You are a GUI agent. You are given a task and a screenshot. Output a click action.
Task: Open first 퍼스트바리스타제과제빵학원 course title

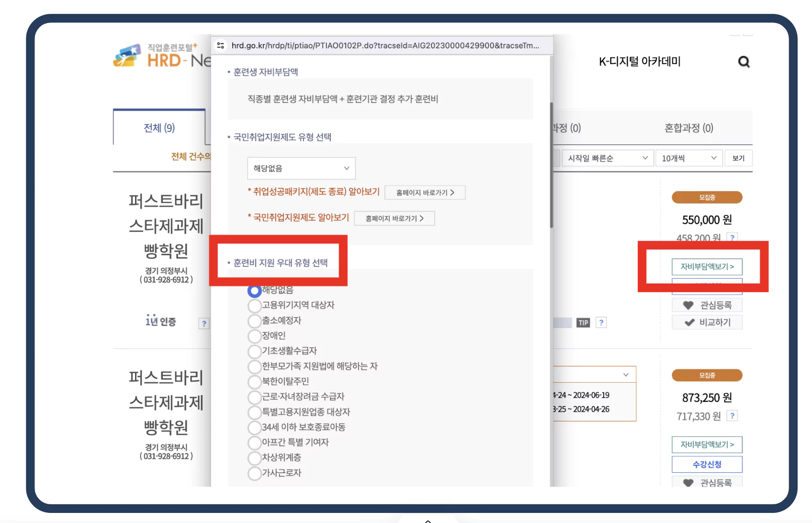[166, 226]
